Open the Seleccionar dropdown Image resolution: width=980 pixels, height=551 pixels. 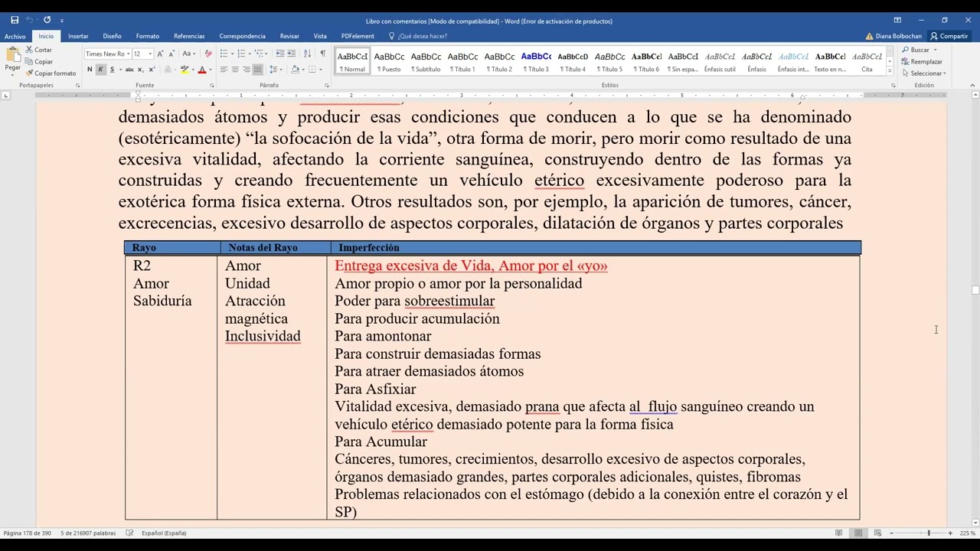click(924, 73)
